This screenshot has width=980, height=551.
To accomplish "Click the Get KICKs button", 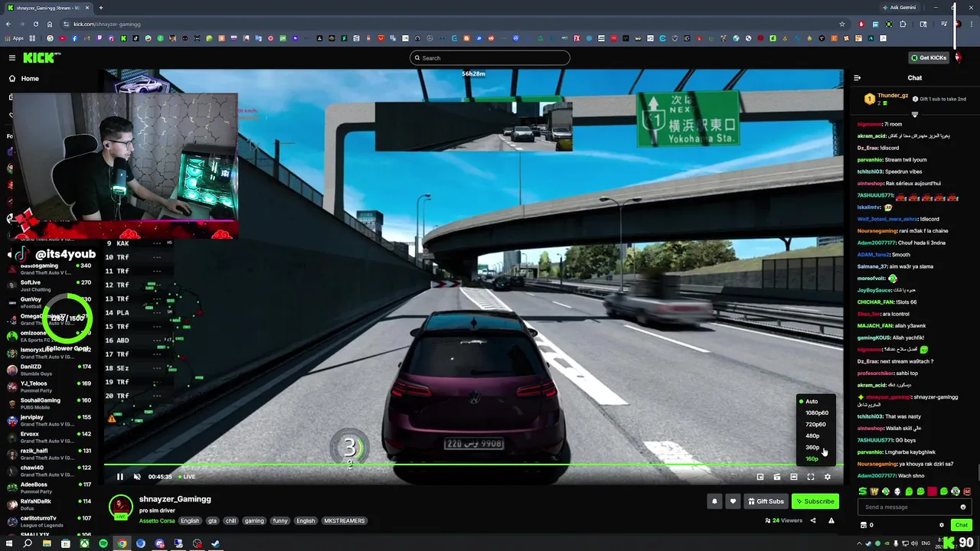I will tap(928, 57).
